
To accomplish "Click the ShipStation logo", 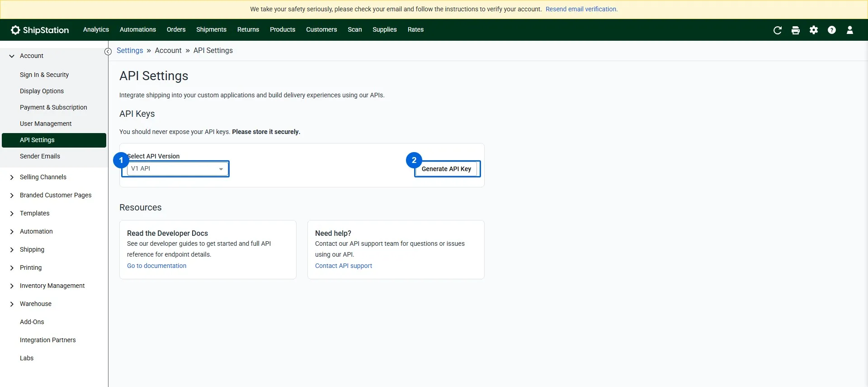I will tap(40, 30).
